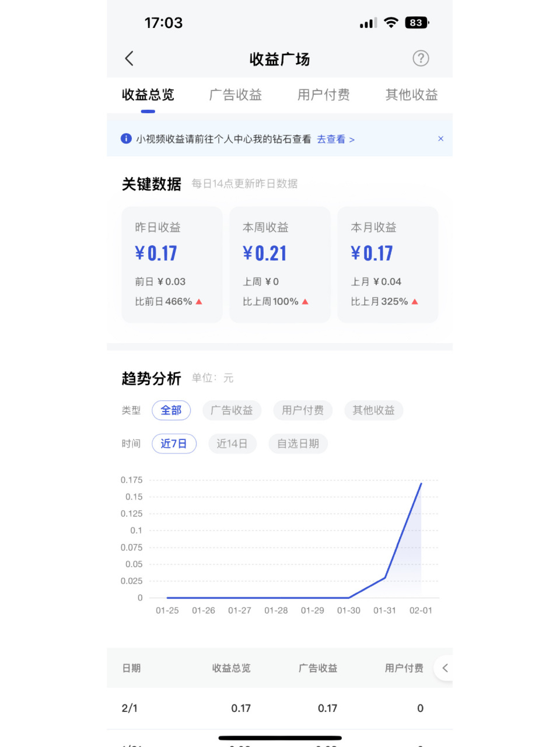
Task: Tap 每日14点更新昨日数据 note
Action: [x=245, y=184]
